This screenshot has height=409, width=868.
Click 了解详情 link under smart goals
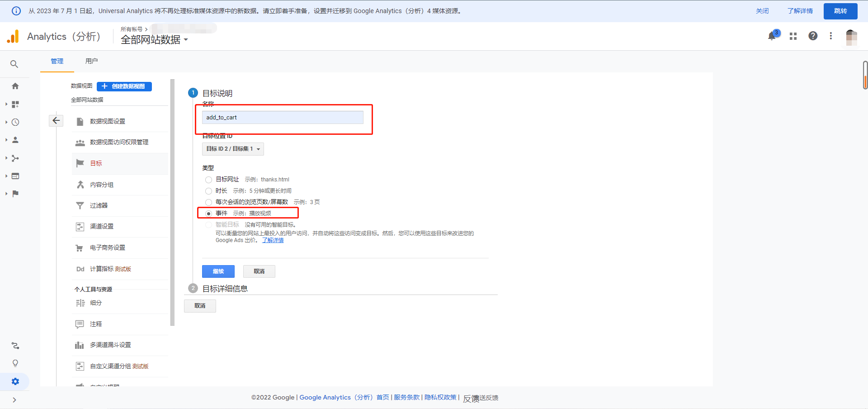click(273, 240)
